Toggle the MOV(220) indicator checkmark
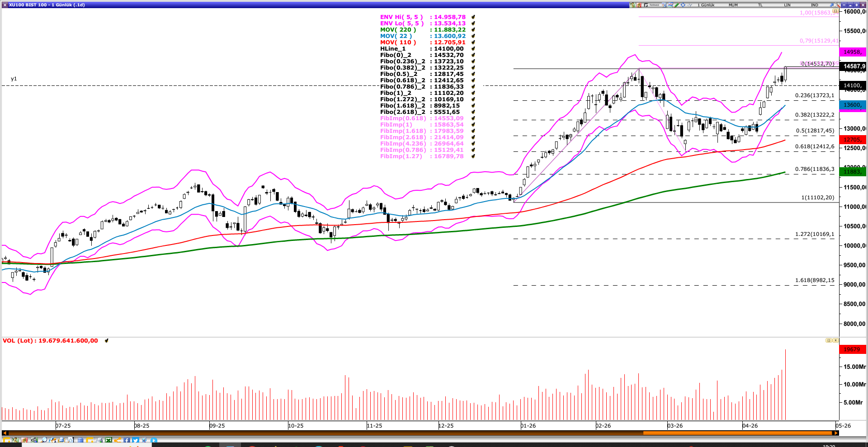Image resolution: width=868 pixels, height=447 pixels. pyautogui.click(x=473, y=29)
